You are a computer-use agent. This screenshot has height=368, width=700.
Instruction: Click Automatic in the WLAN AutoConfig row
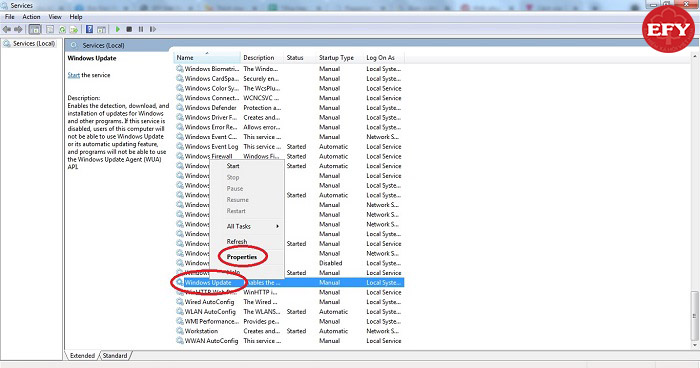[333, 312]
